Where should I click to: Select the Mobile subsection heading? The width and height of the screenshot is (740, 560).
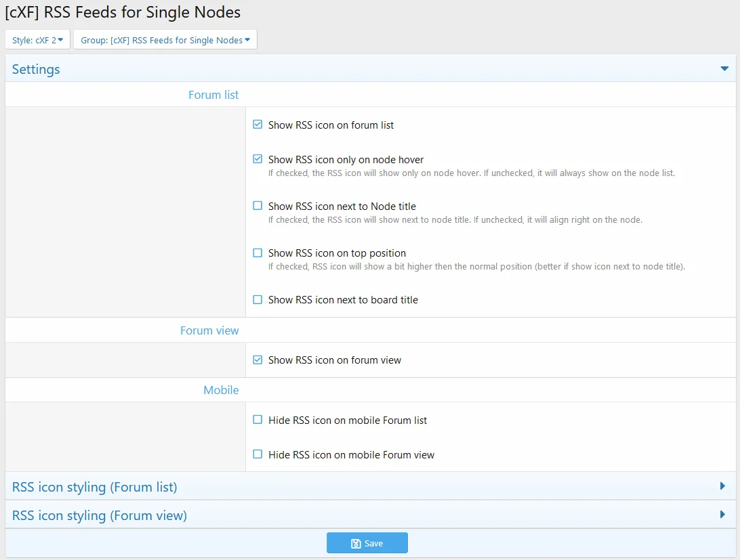221,390
